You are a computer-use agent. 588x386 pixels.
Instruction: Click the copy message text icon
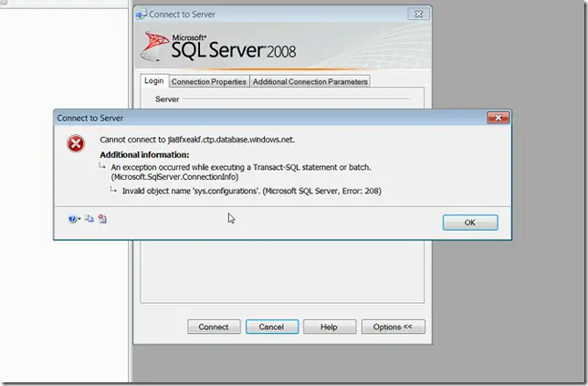tap(89, 219)
